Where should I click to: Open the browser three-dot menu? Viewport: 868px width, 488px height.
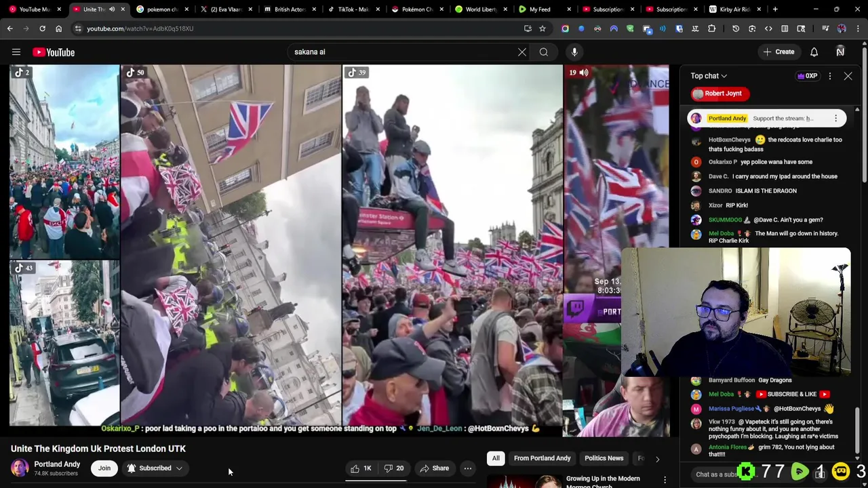(x=858, y=28)
